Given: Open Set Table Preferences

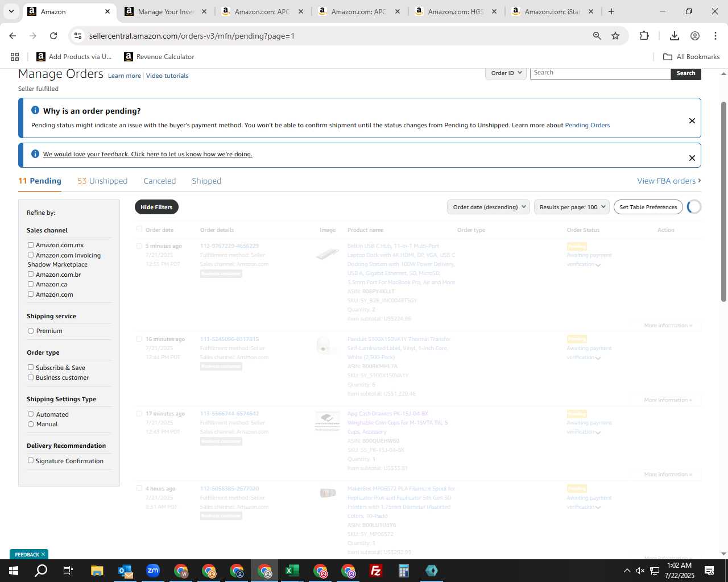Looking at the screenshot, I should click(x=648, y=207).
